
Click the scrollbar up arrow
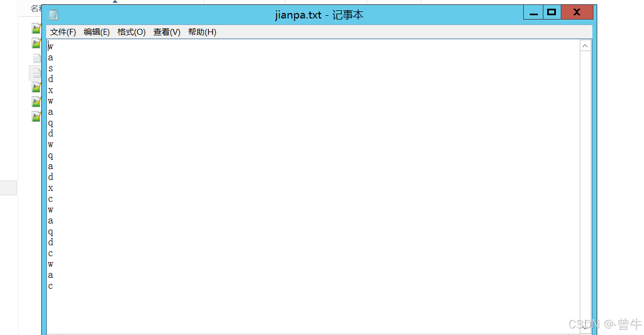[x=585, y=46]
